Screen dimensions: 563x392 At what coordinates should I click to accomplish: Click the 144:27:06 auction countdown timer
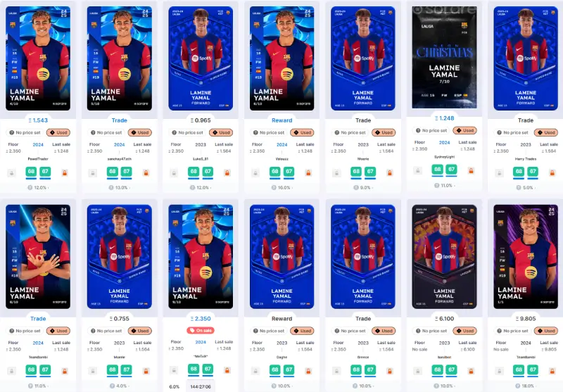click(x=201, y=386)
